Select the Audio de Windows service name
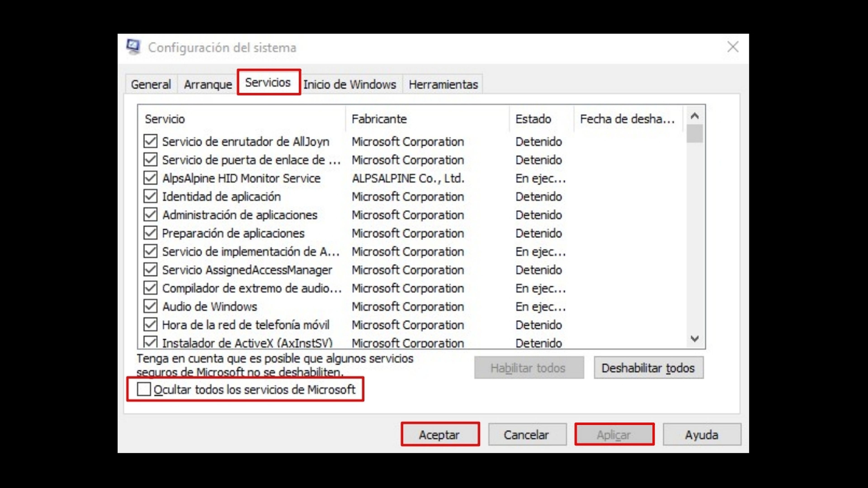The image size is (868, 488). pos(210,307)
